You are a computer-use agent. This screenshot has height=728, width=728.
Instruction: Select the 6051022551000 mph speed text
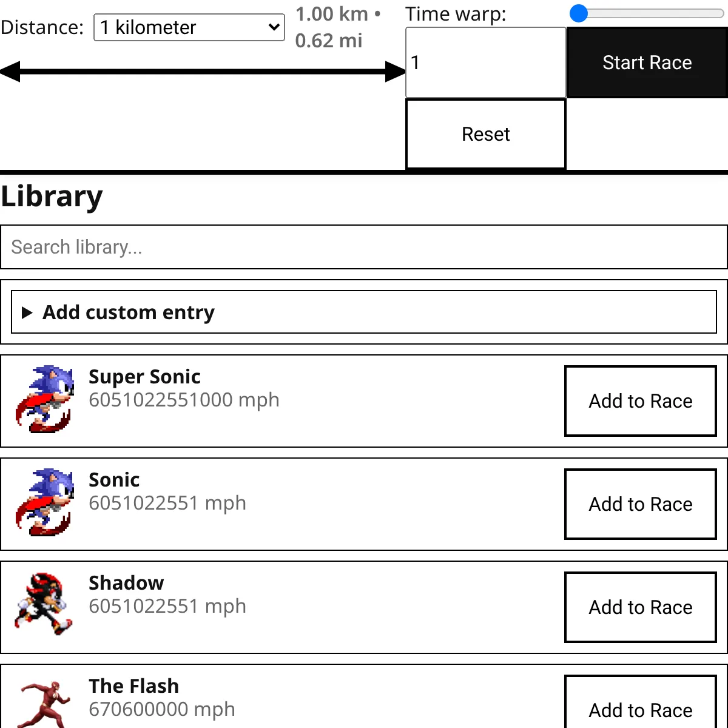click(184, 400)
